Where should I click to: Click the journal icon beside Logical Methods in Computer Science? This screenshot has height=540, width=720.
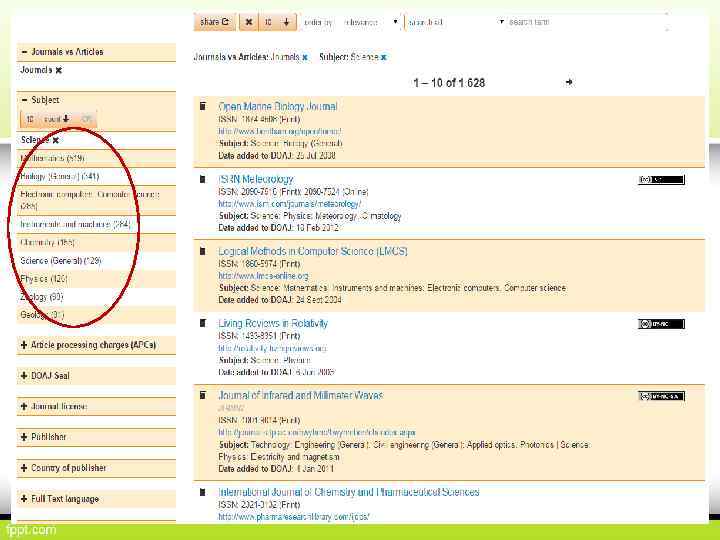tap(203, 251)
